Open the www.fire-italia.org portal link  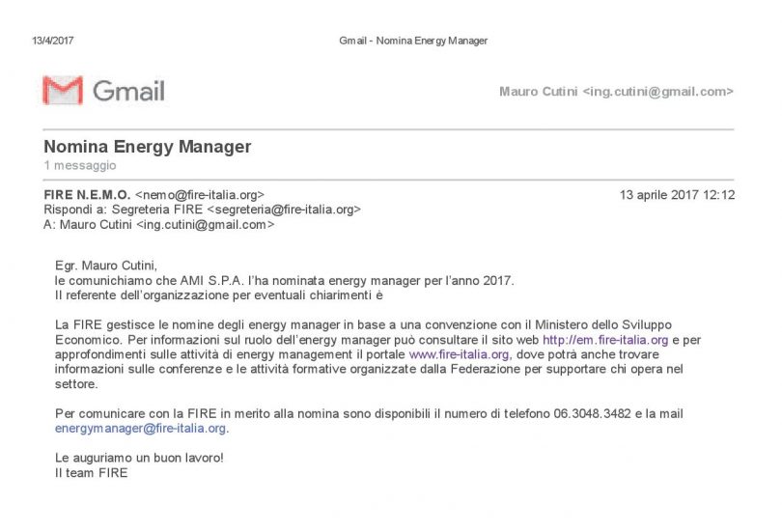click(460, 354)
